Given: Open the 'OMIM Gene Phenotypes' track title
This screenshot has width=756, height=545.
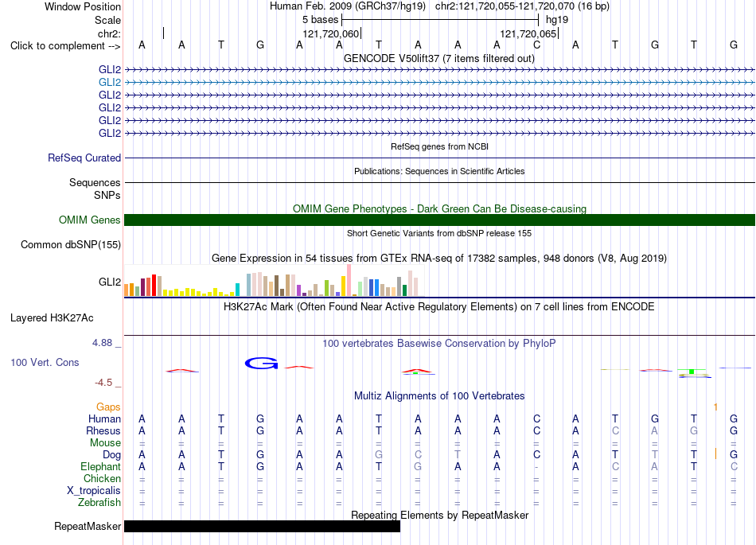Looking at the screenshot, I should [439, 208].
